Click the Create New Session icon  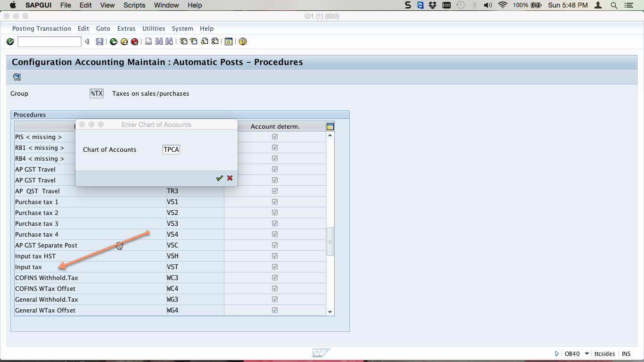coord(229,42)
